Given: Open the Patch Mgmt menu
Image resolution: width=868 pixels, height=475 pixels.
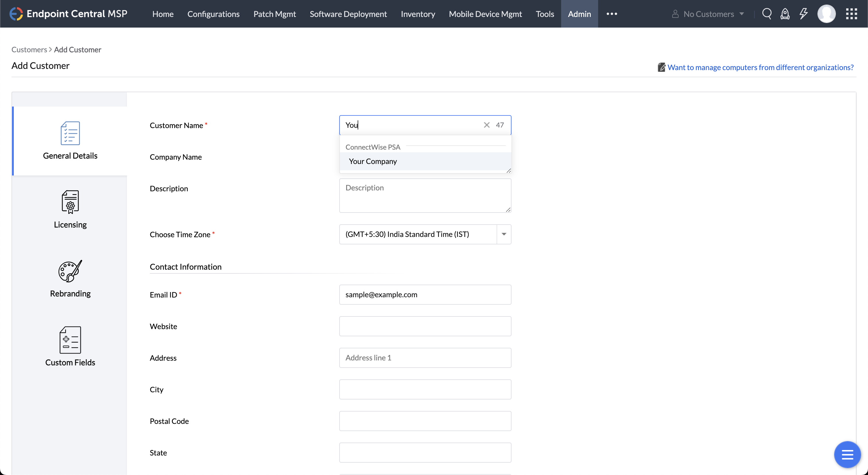Looking at the screenshot, I should coord(274,14).
